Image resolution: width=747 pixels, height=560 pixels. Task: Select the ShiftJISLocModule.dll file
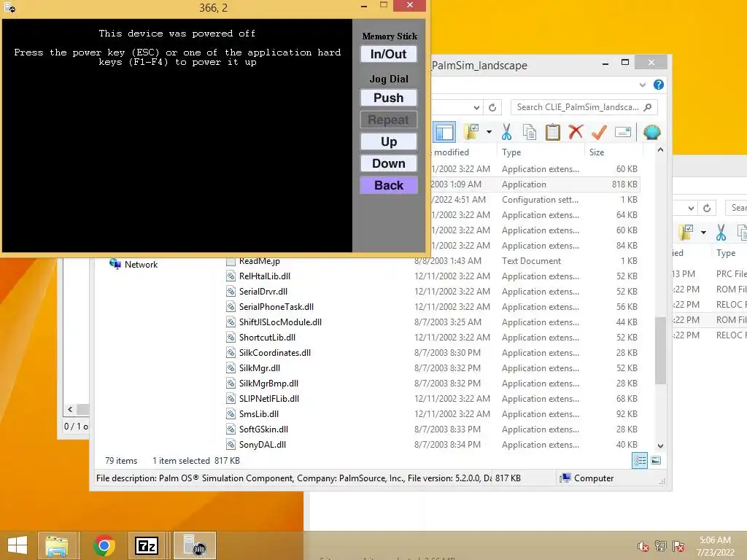(x=280, y=322)
